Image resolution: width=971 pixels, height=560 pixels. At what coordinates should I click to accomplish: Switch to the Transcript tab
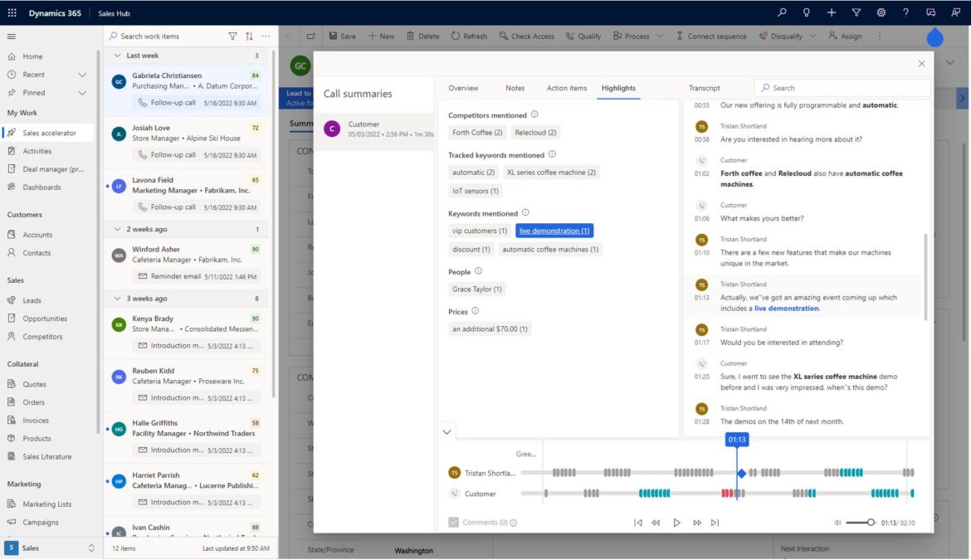coord(704,88)
